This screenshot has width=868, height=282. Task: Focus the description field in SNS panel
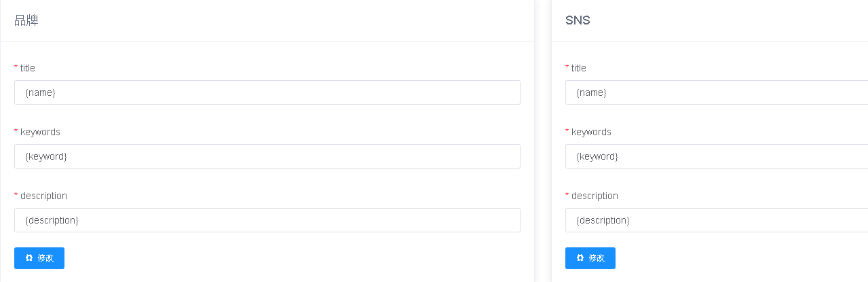click(x=716, y=220)
